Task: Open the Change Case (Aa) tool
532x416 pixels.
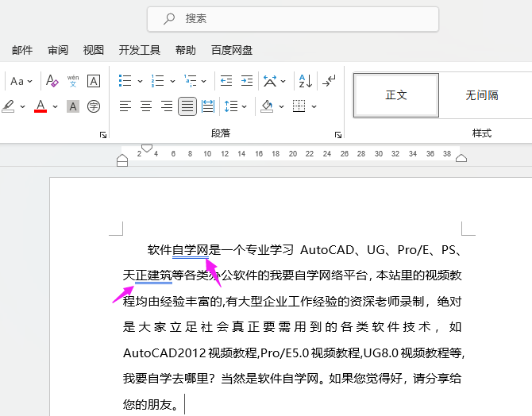Action: click(x=17, y=82)
